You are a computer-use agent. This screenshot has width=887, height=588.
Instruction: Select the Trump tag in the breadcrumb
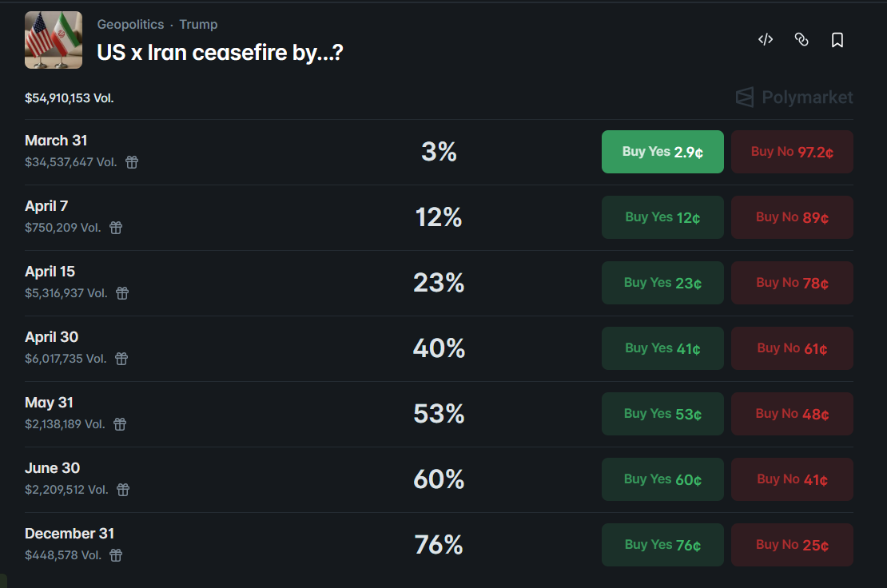(x=198, y=24)
